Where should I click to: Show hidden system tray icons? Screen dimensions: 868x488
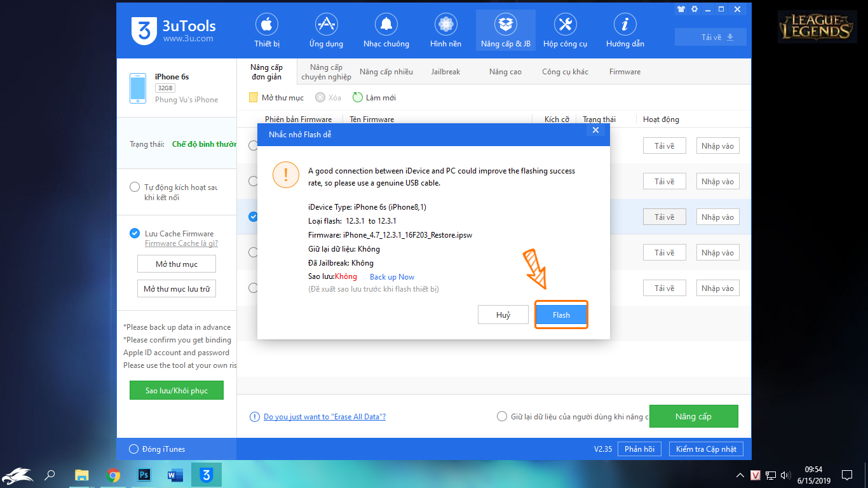(x=740, y=475)
